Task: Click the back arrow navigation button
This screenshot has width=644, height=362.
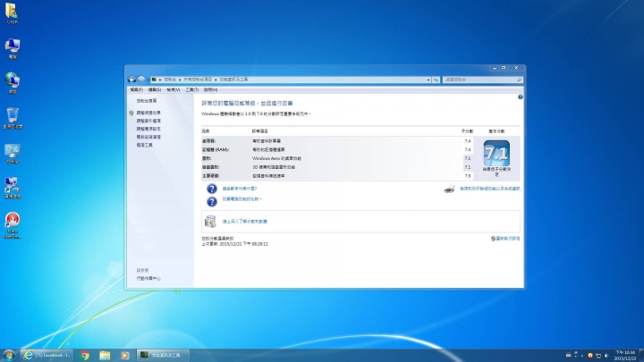Action: (x=131, y=80)
